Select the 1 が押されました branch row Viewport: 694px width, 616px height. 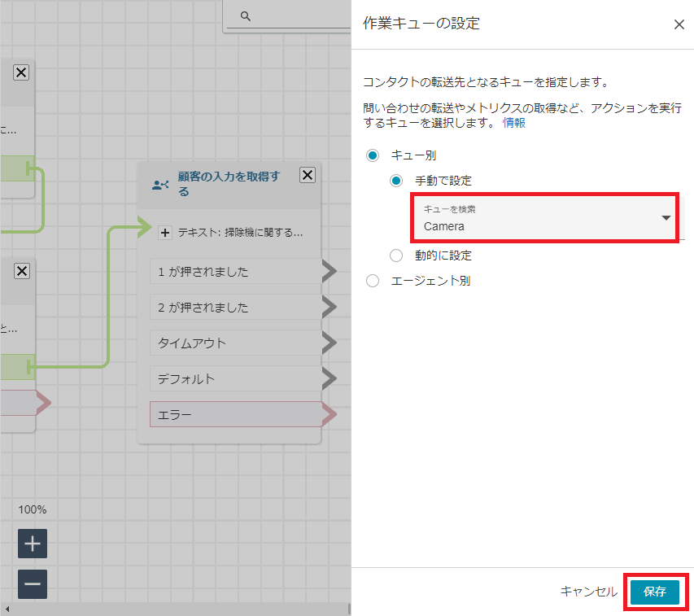235,271
